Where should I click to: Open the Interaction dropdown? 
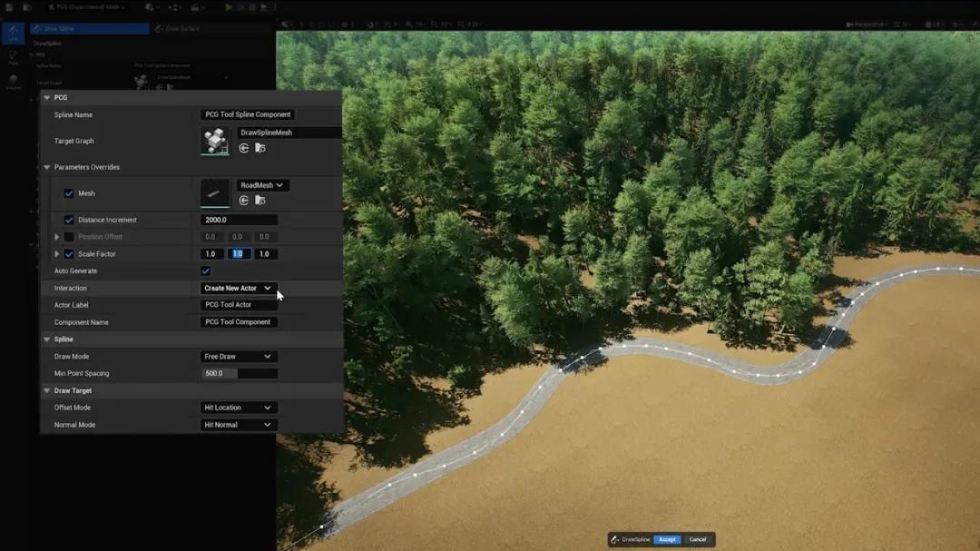point(238,289)
